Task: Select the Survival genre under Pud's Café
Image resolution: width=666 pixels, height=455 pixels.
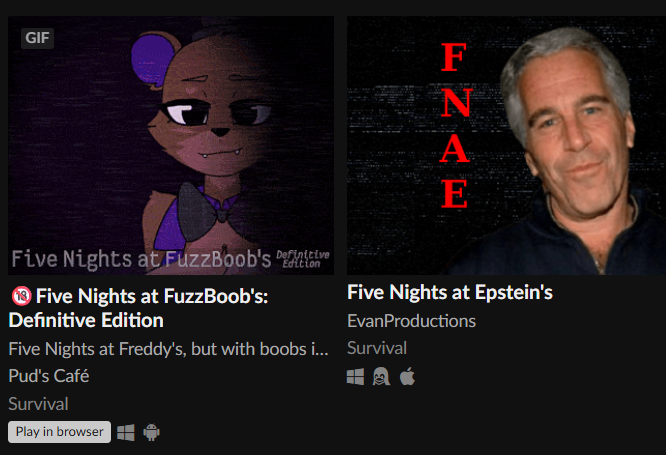Action: click(x=38, y=404)
